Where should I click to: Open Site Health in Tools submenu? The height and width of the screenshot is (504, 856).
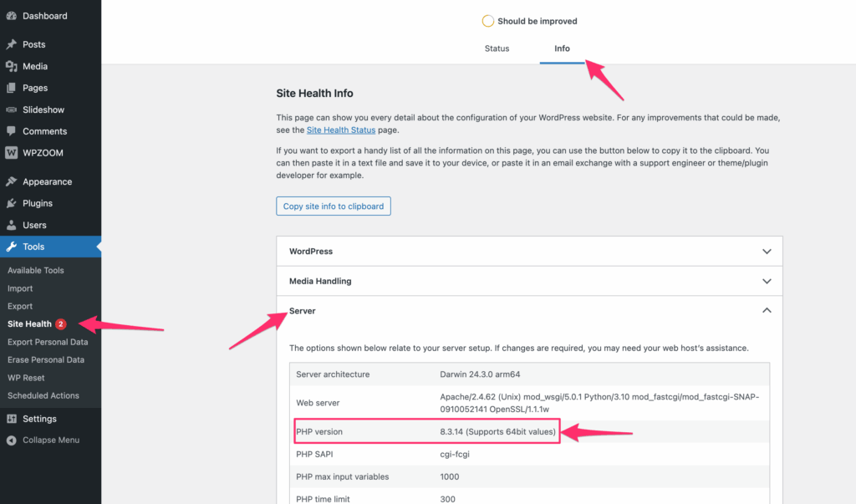30,324
